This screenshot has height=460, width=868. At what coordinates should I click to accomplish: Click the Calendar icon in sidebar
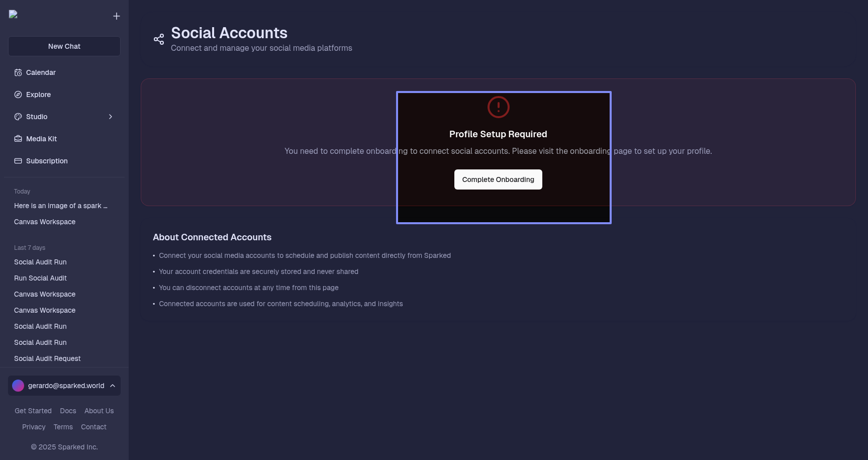[18, 72]
